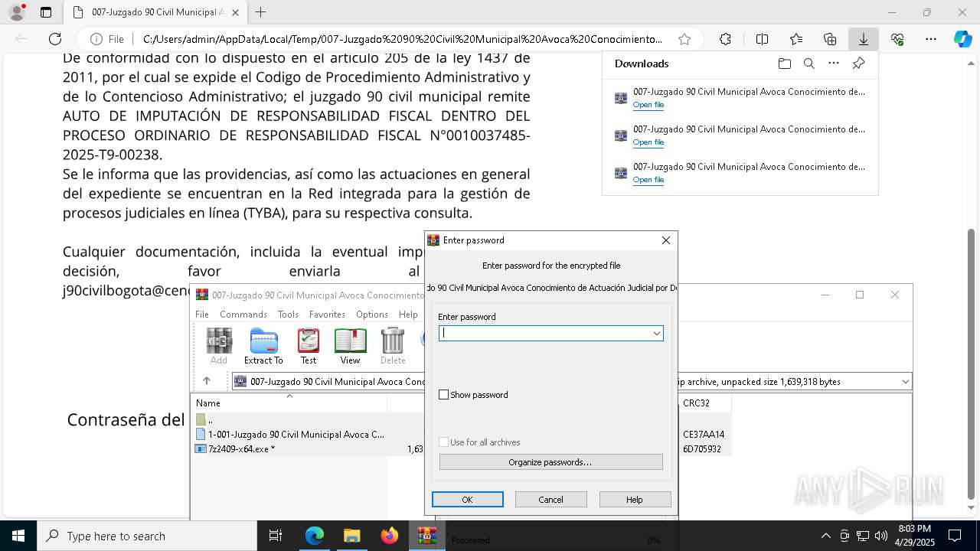The width and height of the screenshot is (980, 551).
Task: Click the volume speaker tray icon
Action: pyautogui.click(x=880, y=536)
